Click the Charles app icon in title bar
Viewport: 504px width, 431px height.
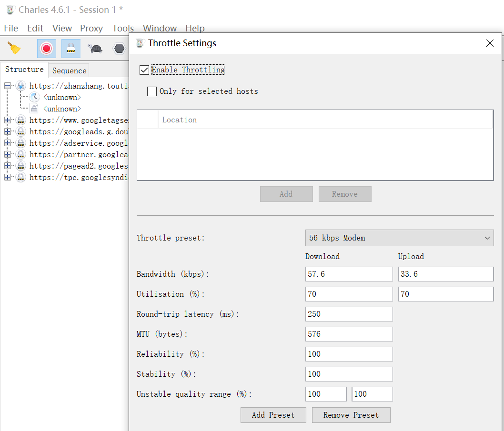point(10,10)
